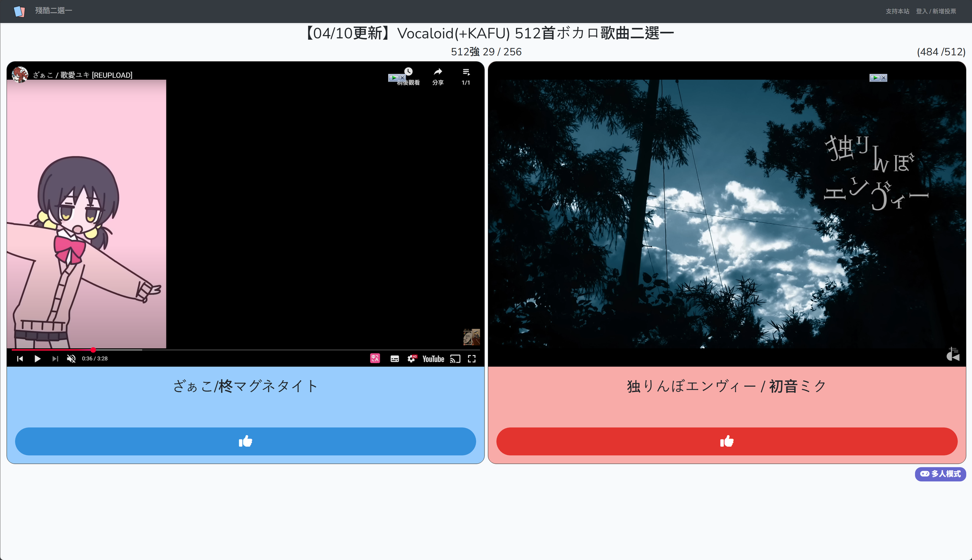This screenshot has height=560, width=972.
Task: Toggle subtitles on left video
Action: coord(394,359)
